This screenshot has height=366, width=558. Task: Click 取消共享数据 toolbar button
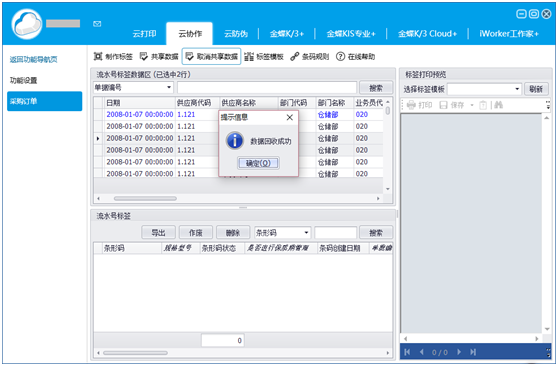[212, 56]
